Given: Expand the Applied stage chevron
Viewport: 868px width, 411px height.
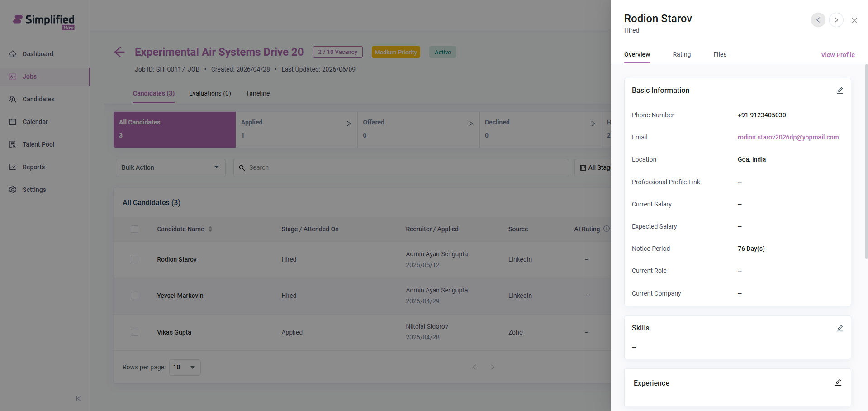Looking at the screenshot, I should pyautogui.click(x=348, y=124).
